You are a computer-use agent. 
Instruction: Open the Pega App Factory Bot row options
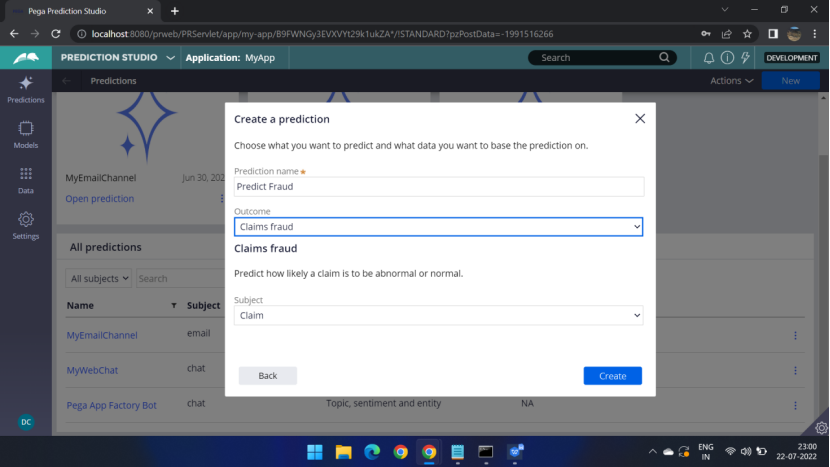pyautogui.click(x=795, y=406)
